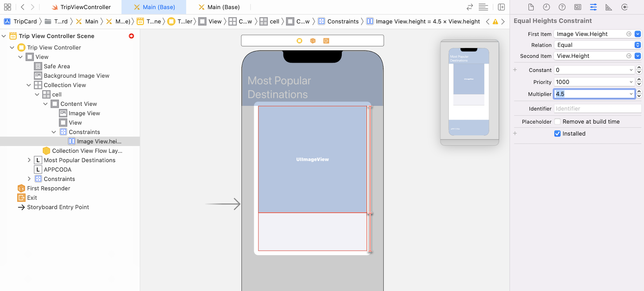Click the red error indicator in outline
Image resolution: width=644 pixels, height=291 pixels.
[x=131, y=36]
